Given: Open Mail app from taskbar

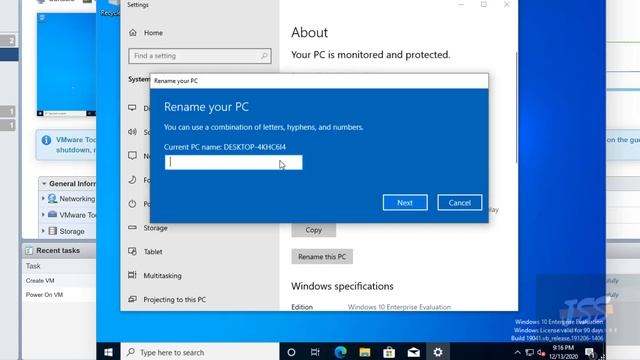Looking at the screenshot, I should coord(413,352).
